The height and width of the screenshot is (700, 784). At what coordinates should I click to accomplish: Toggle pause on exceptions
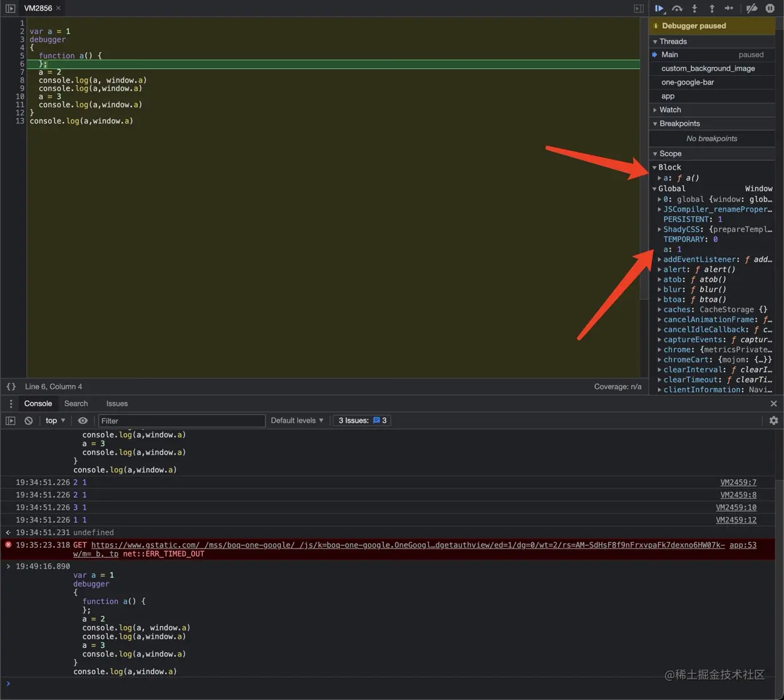click(770, 8)
